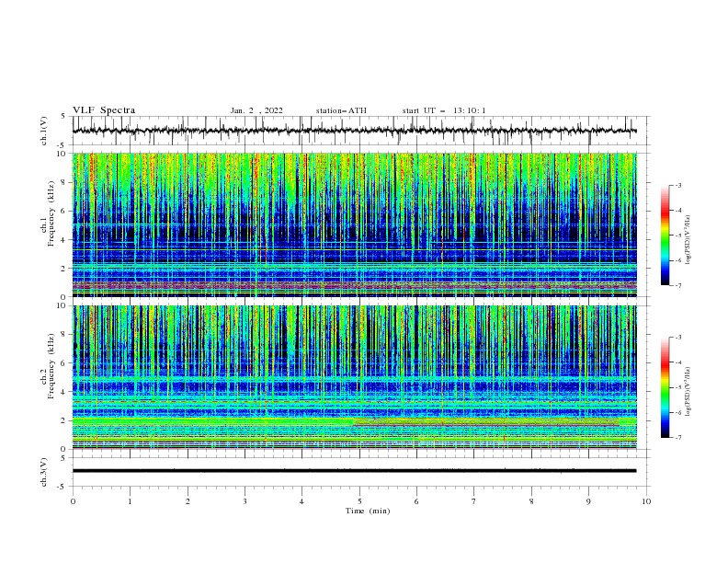Click the ch.2 frequency axis "6" tick

(x=63, y=363)
